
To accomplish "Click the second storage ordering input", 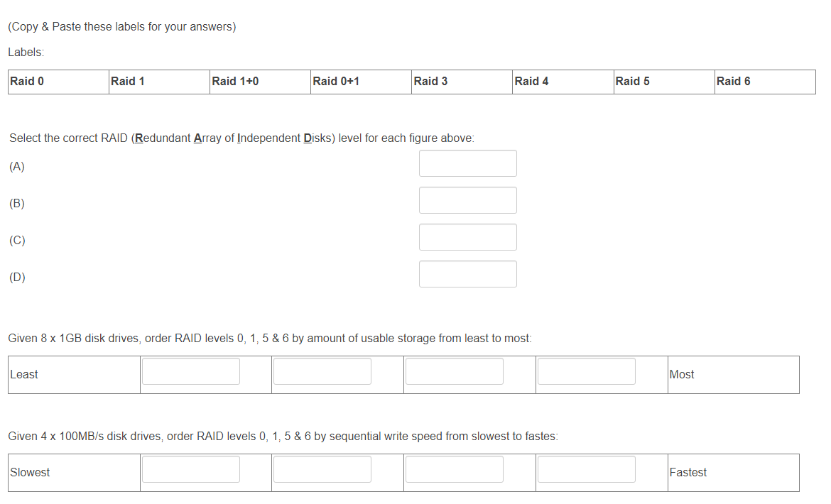I will [x=322, y=371].
